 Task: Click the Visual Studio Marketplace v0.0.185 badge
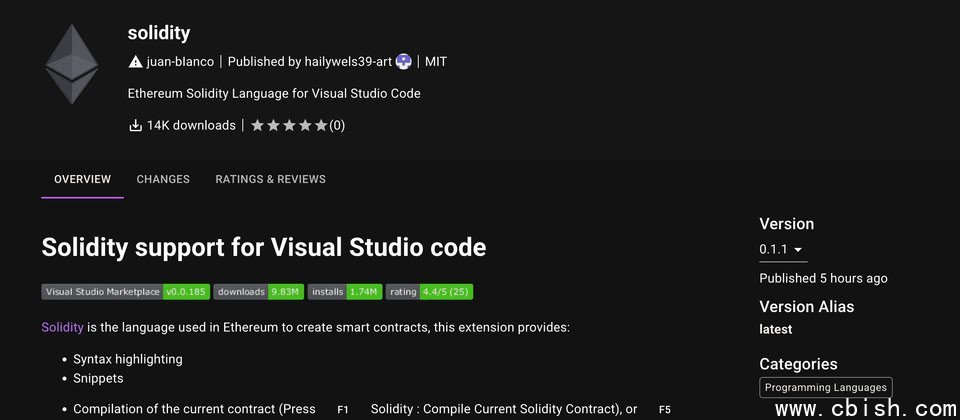tap(125, 292)
